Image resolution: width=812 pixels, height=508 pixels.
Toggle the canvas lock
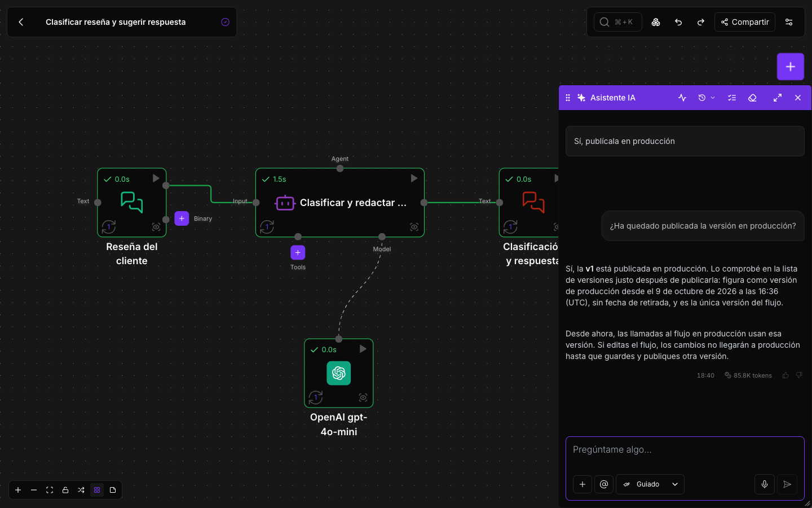pyautogui.click(x=65, y=490)
